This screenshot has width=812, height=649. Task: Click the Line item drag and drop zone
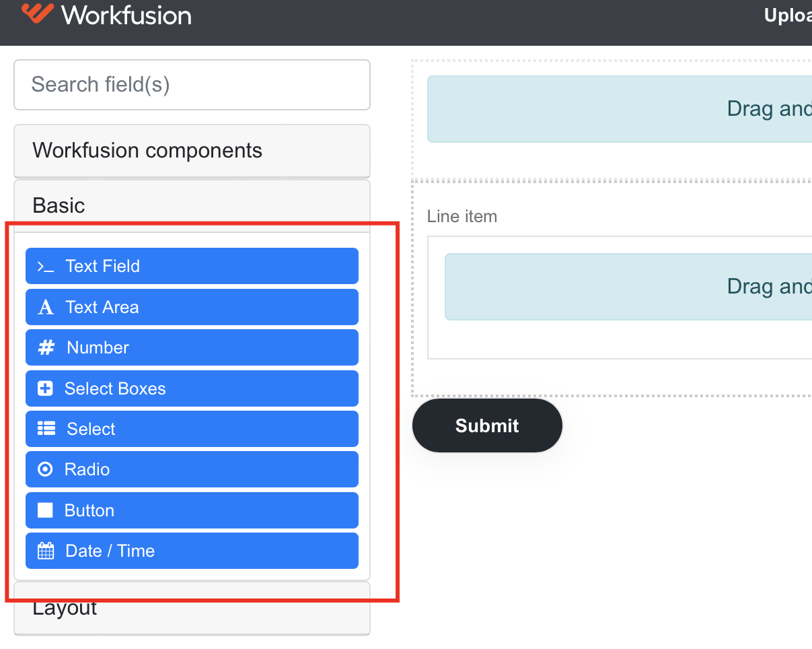tap(628, 287)
